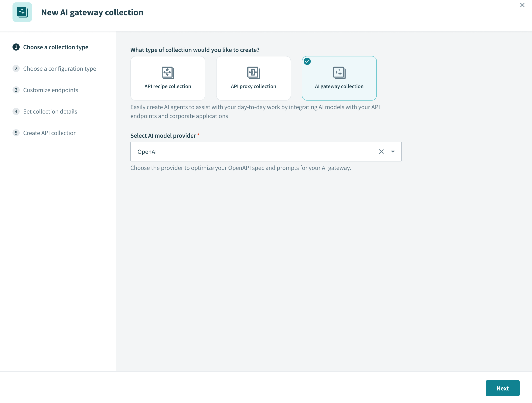Select the API recipe collection card
This screenshot has height=403, width=532.
pos(168,78)
